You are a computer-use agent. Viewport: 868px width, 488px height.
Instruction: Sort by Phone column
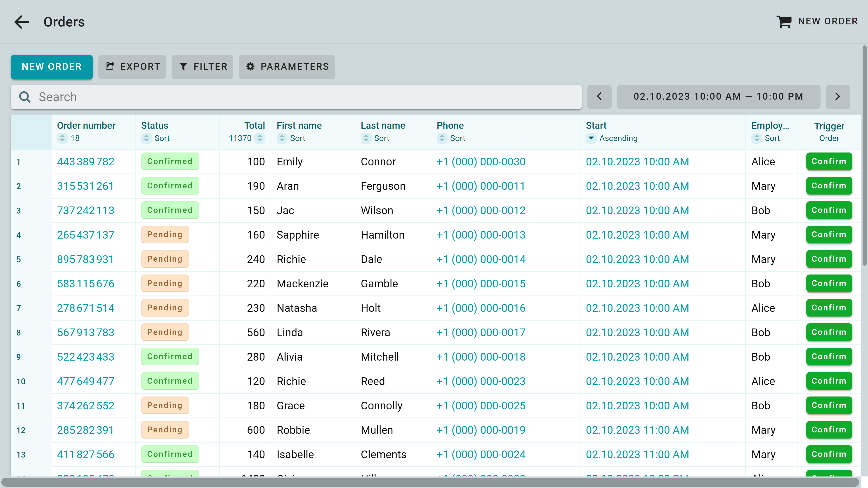pyautogui.click(x=442, y=138)
